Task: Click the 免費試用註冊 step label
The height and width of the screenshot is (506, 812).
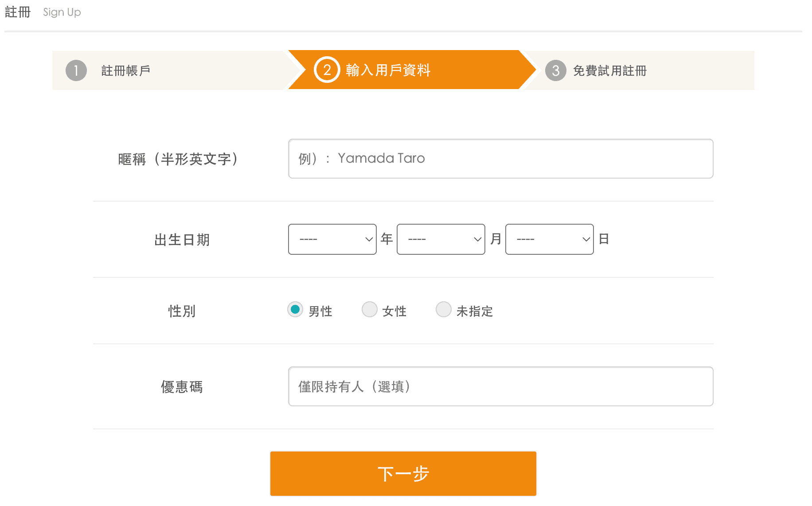Action: point(609,70)
